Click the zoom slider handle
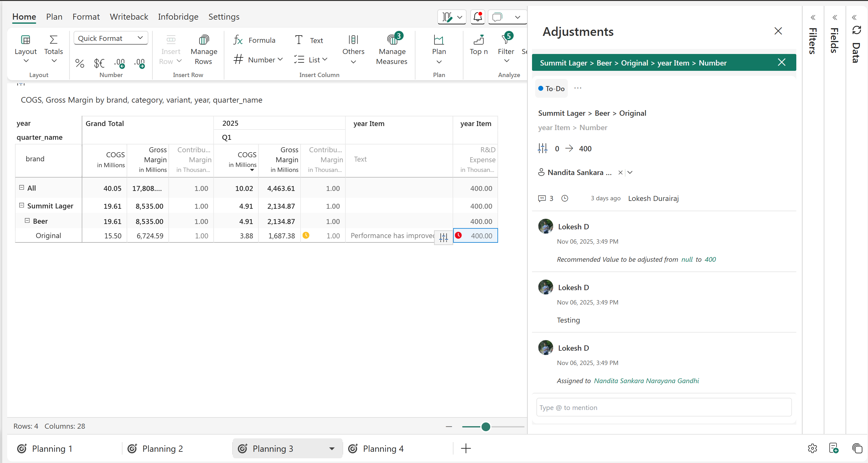868x463 pixels. click(x=486, y=426)
